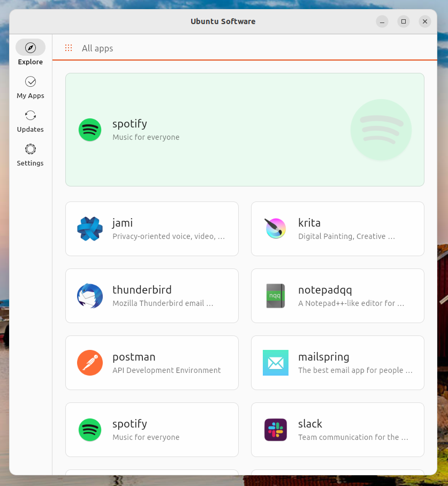Open the Updates refresh icon
Viewport: 448px width, 486px height.
[31, 115]
